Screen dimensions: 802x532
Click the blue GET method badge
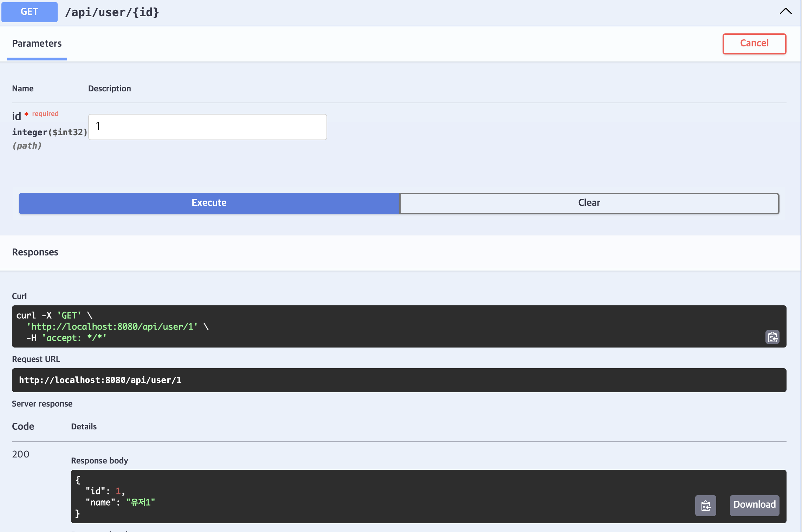coord(30,12)
